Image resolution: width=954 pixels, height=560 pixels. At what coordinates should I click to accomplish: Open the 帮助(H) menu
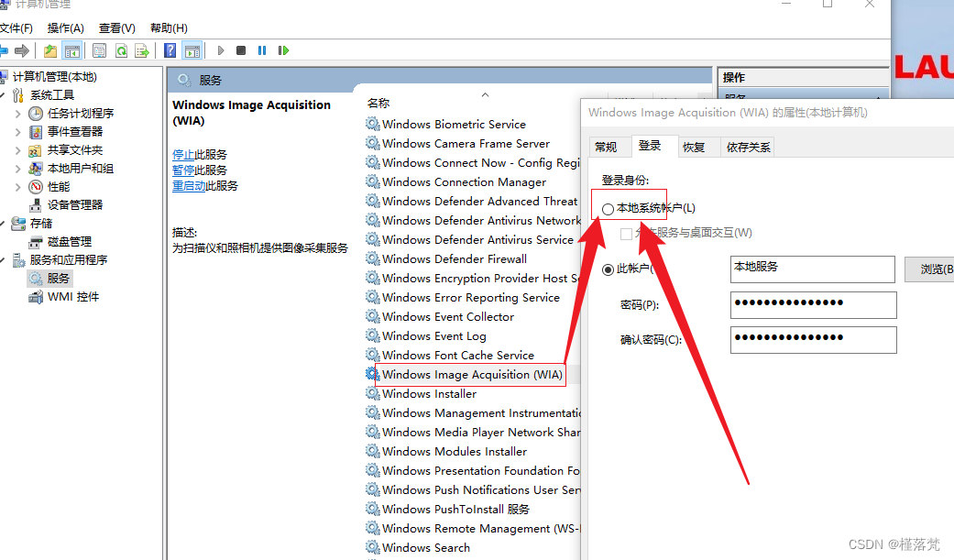pos(169,28)
